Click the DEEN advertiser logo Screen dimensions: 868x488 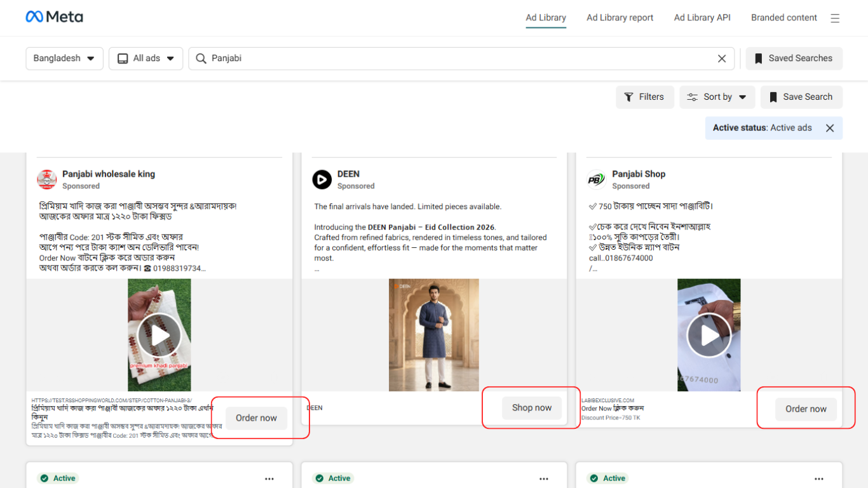(322, 180)
